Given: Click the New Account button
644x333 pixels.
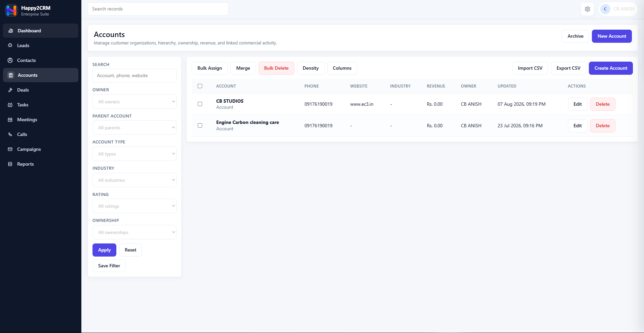Looking at the screenshot, I should 612,36.
